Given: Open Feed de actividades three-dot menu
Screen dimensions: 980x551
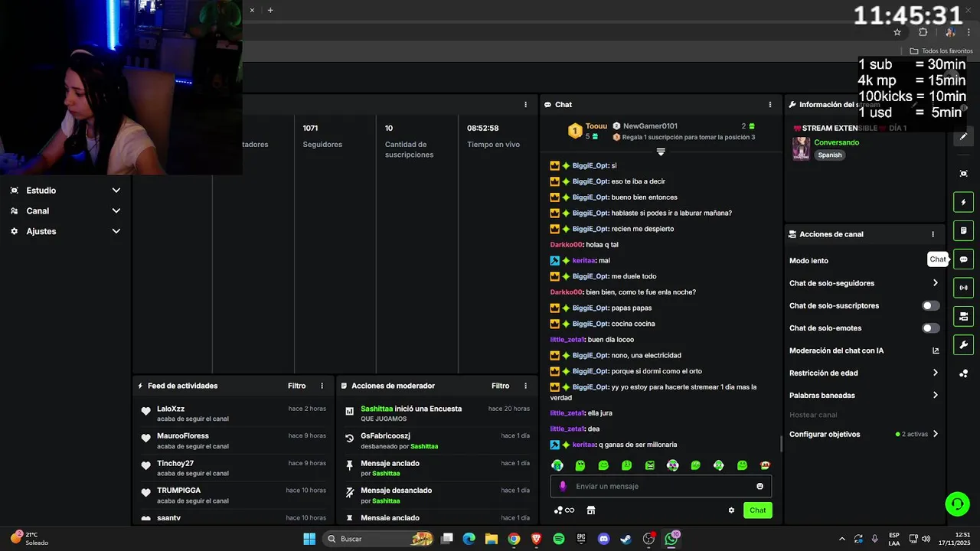Looking at the screenshot, I should click(322, 386).
